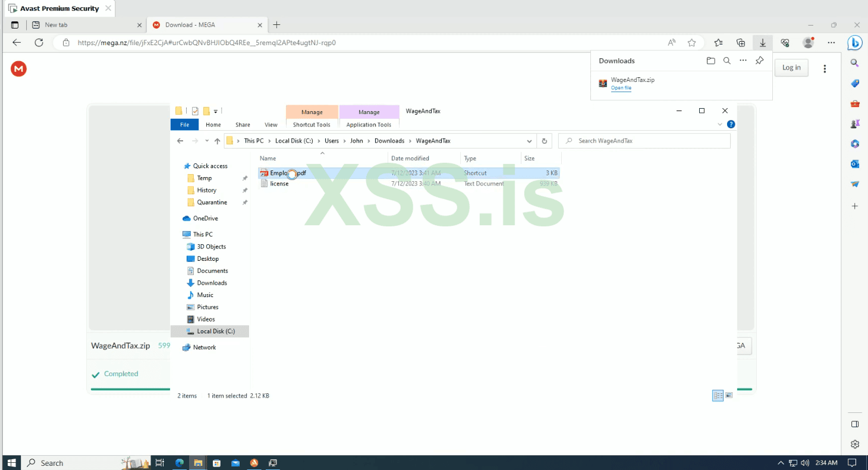Open Edge read aloud icon
The width and height of the screenshot is (868, 470).
(x=672, y=43)
